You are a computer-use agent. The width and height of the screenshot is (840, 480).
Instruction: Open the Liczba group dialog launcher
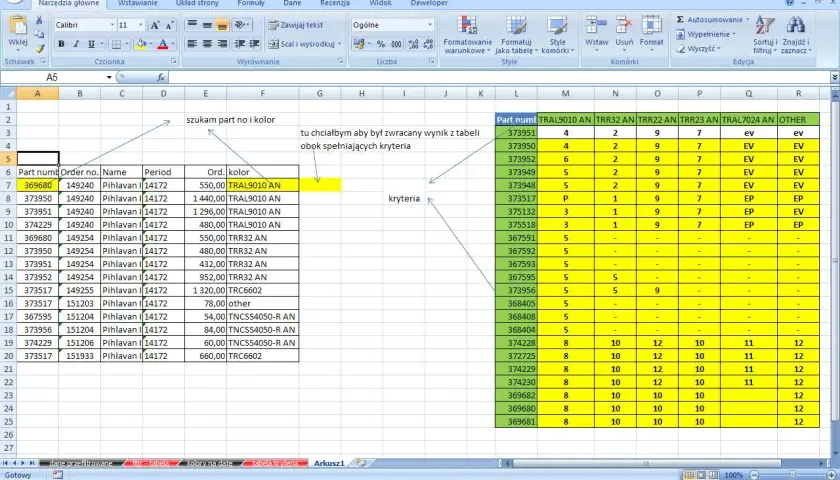pos(432,62)
